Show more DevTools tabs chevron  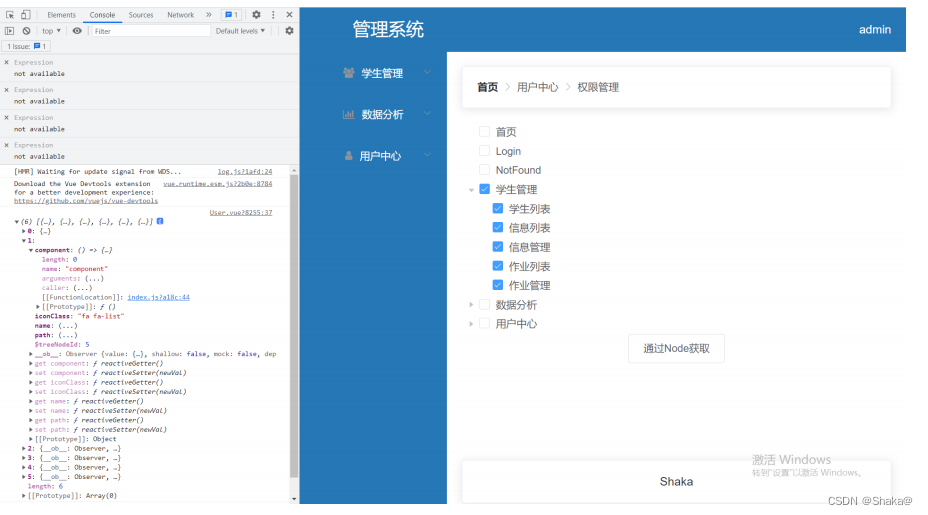tap(208, 15)
